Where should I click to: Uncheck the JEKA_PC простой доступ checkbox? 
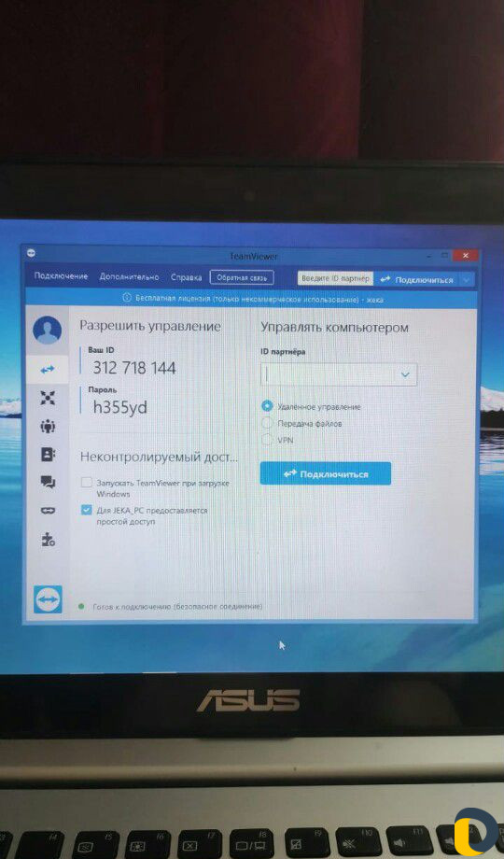pyautogui.click(x=86, y=510)
